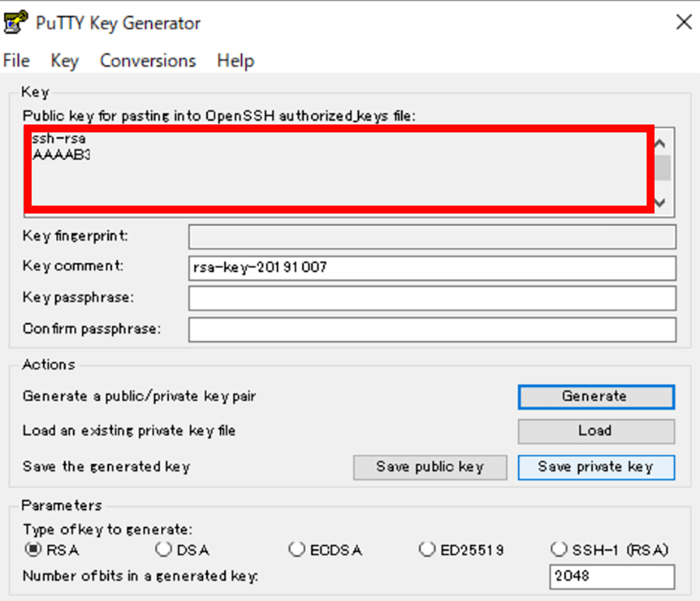Focus the Confirm passphrase field
Viewport: 700px width, 601px height.
coord(432,330)
